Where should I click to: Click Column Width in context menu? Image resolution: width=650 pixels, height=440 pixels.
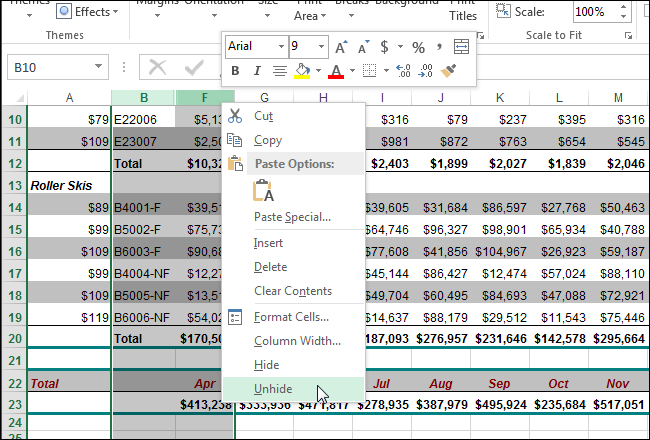[296, 341]
